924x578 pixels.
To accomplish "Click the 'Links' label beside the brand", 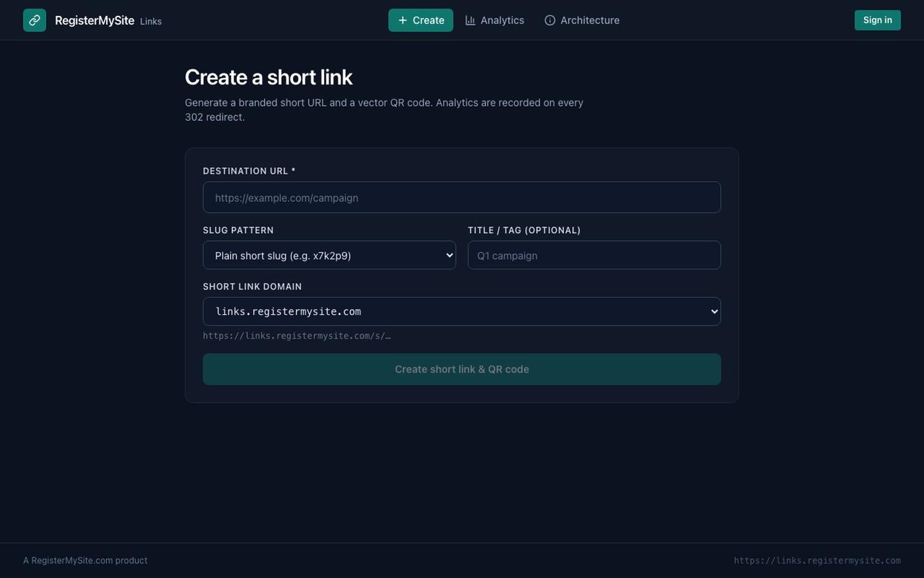I will pos(150,21).
